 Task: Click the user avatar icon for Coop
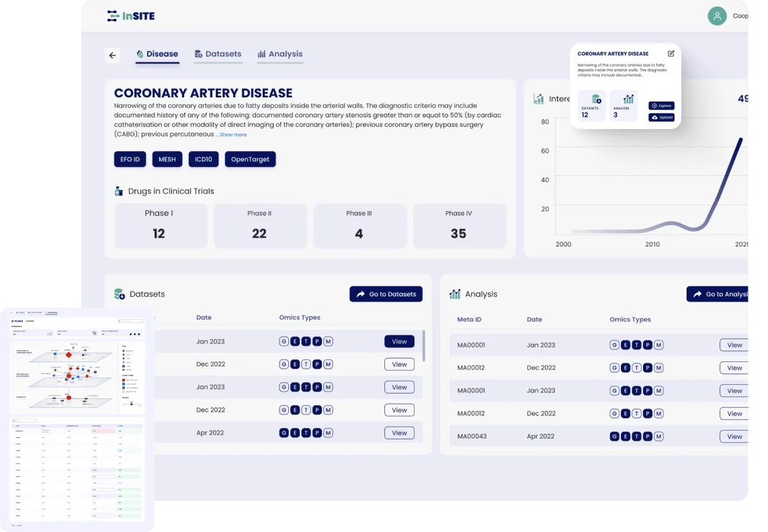(717, 15)
